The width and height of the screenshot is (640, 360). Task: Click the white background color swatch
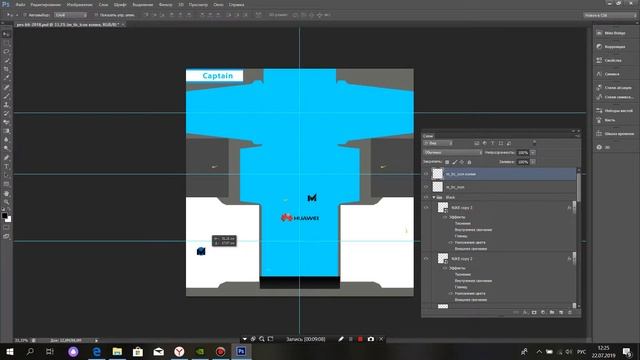point(9,219)
